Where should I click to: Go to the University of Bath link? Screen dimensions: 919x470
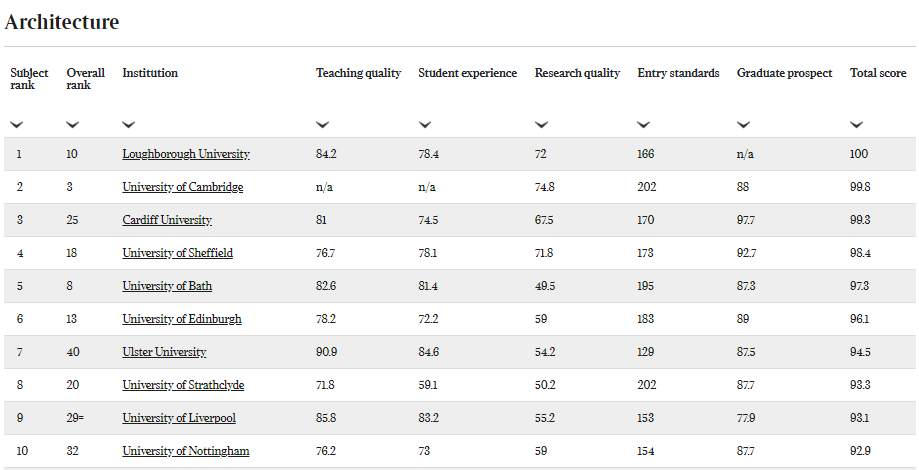point(167,286)
